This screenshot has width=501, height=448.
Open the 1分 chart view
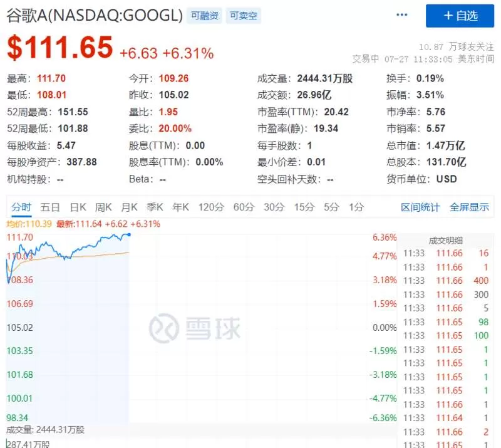356,207
